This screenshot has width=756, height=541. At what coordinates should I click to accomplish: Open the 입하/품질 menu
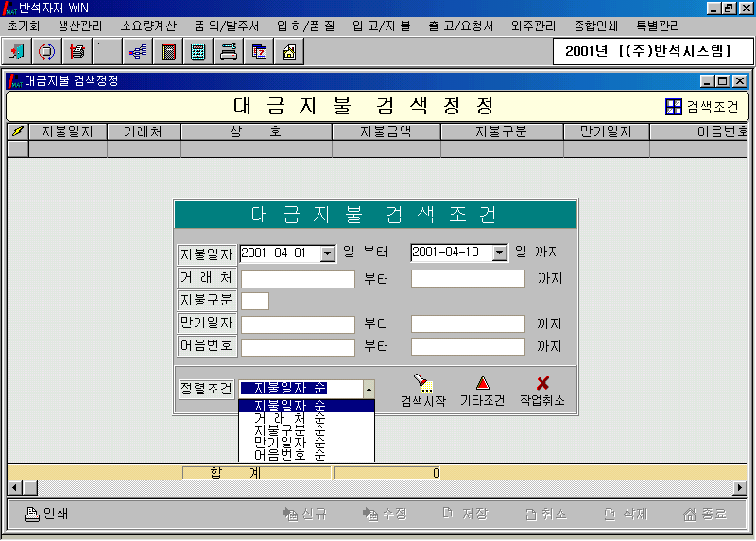pos(305,26)
